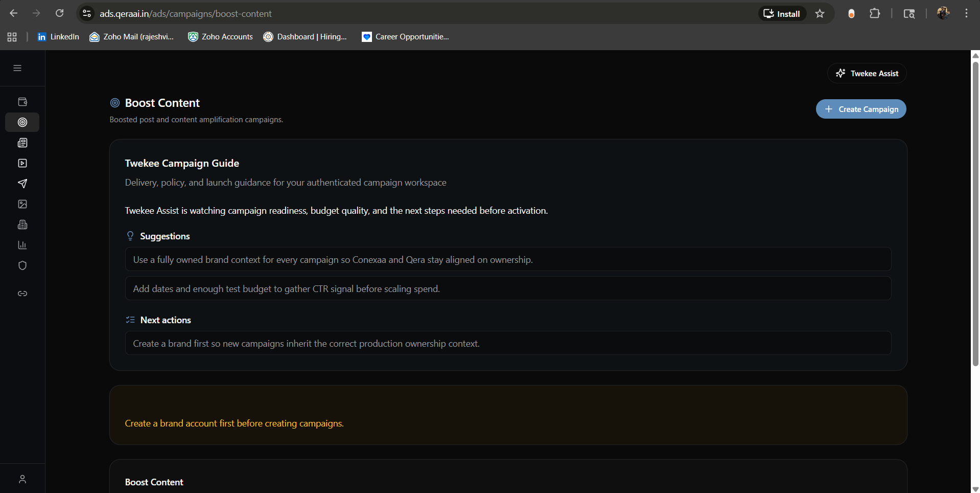Reload the page with the refresh icon

60,13
